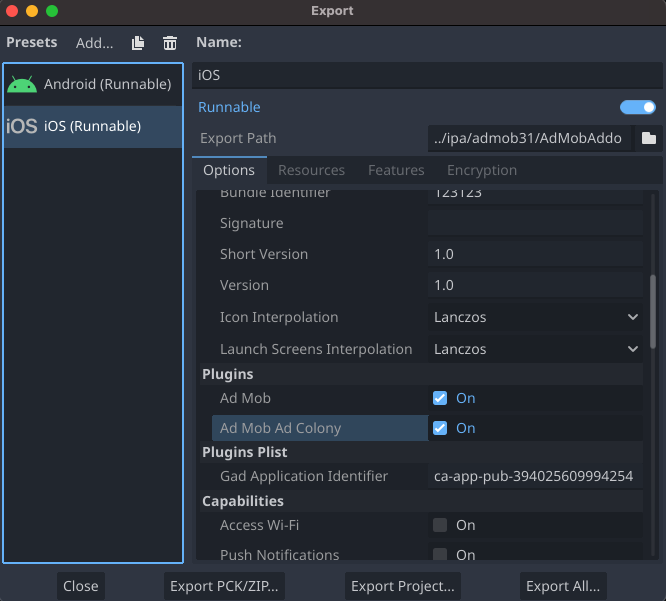Switch to the Encryption tab
The image size is (666, 601).
point(482,170)
